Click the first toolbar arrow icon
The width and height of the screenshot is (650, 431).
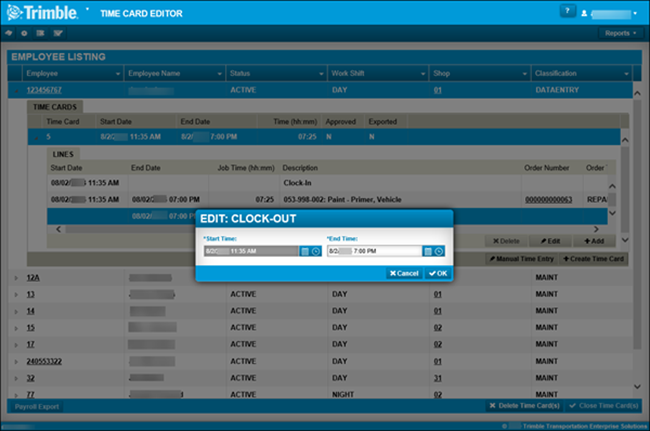click(9, 33)
